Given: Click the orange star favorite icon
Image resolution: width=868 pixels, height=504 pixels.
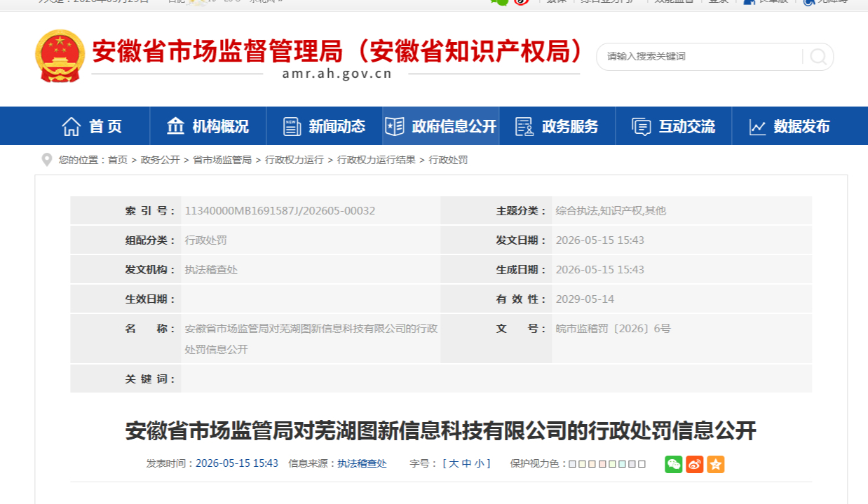Looking at the screenshot, I should (x=715, y=464).
